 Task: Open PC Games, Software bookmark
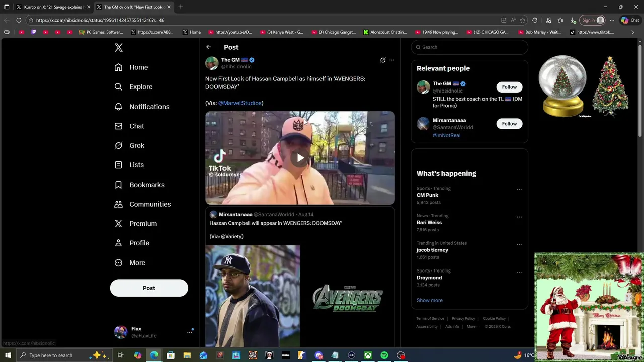pyautogui.click(x=101, y=32)
